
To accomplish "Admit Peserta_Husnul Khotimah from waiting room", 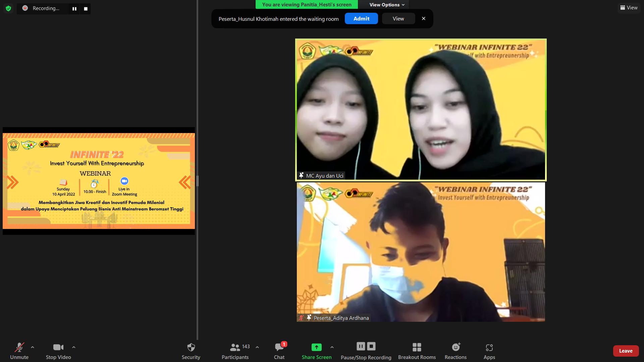I will pyautogui.click(x=361, y=19).
